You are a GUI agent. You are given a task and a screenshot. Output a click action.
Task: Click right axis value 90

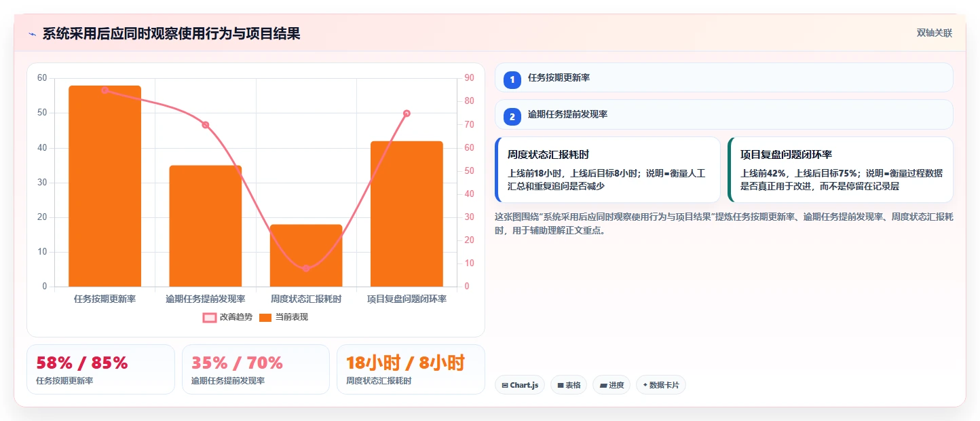coord(468,78)
